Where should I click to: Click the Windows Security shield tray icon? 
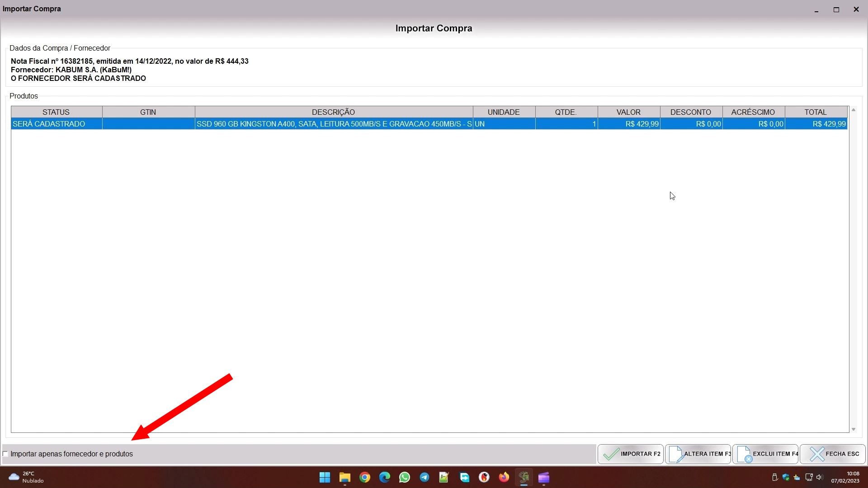(786, 478)
